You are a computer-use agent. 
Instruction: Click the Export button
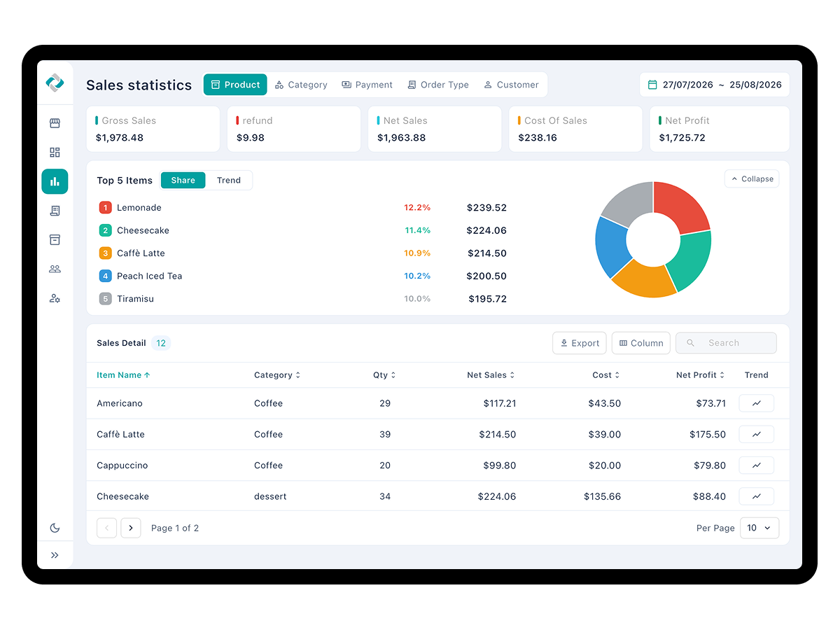[580, 343]
